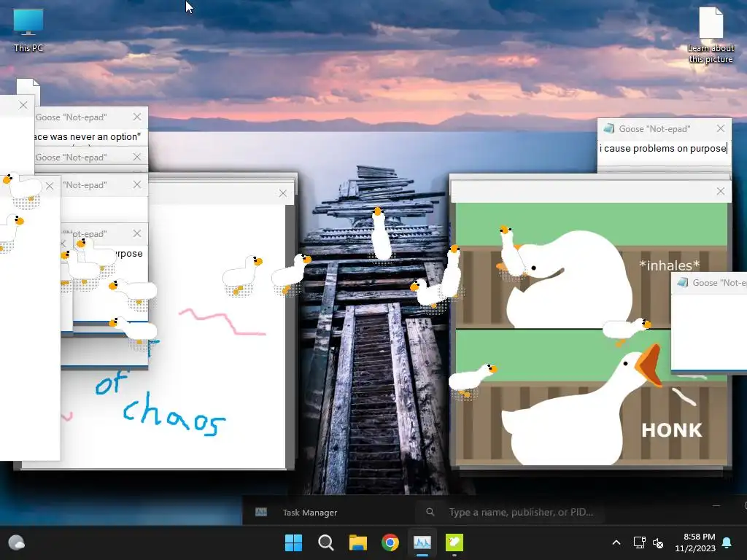Open the weather widget on the taskbar
The height and width of the screenshot is (560, 747).
[x=17, y=542]
